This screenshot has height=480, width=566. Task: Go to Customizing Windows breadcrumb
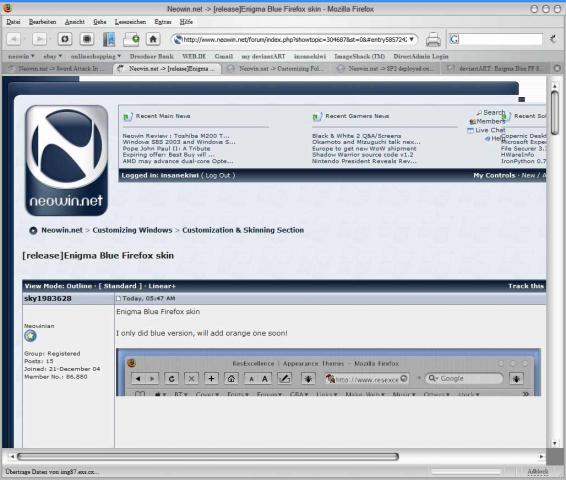point(132,230)
